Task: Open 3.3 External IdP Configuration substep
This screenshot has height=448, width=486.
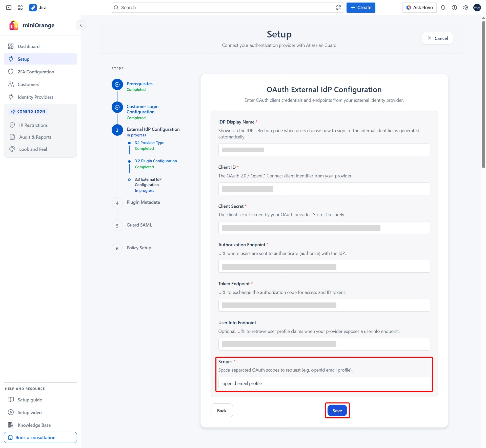Action: point(148,182)
